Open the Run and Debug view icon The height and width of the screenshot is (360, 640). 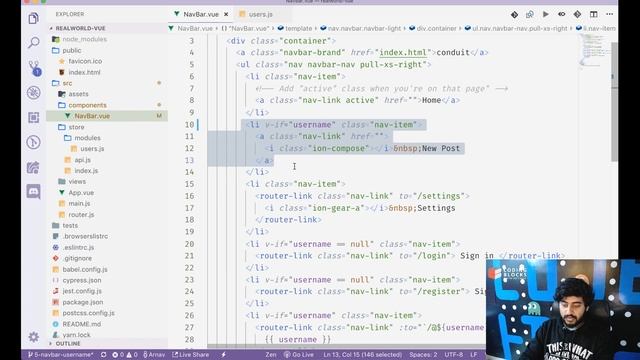[x=34, y=93]
